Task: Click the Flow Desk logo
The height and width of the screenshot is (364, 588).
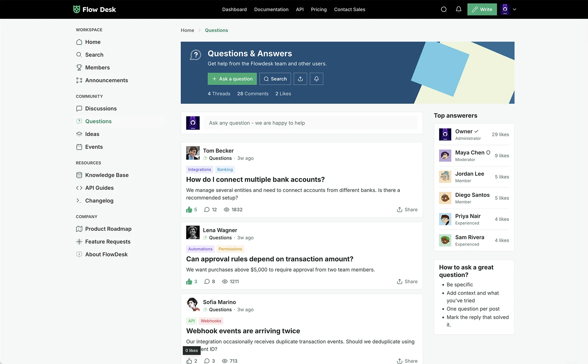Action: click(95, 9)
